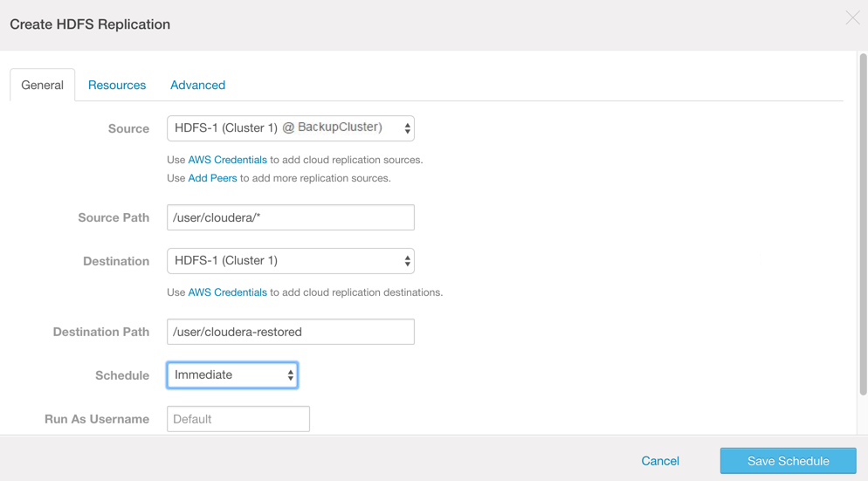
Task: Focus the Source Path text field
Action: point(290,217)
